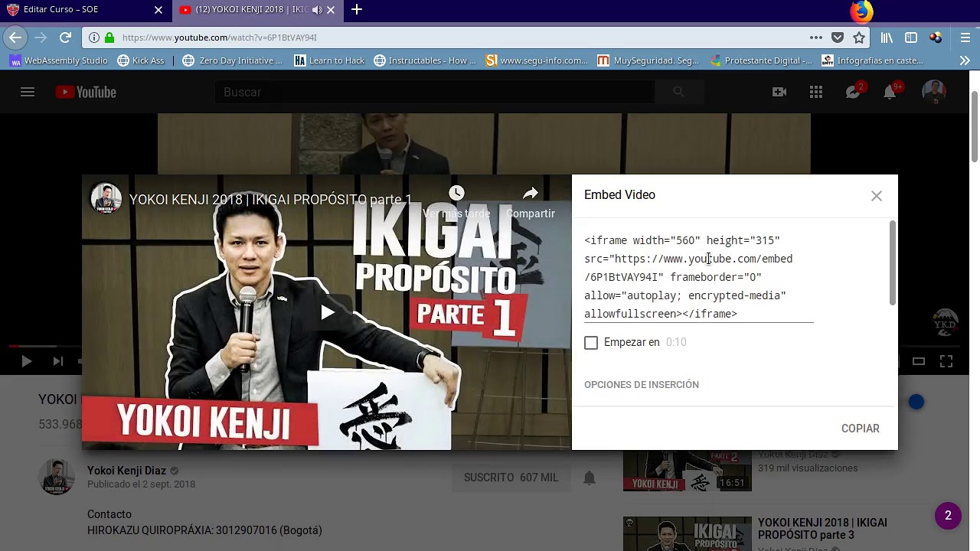This screenshot has width=980, height=551.
Task: Open MuySeguridad bookmark
Action: pos(648,60)
